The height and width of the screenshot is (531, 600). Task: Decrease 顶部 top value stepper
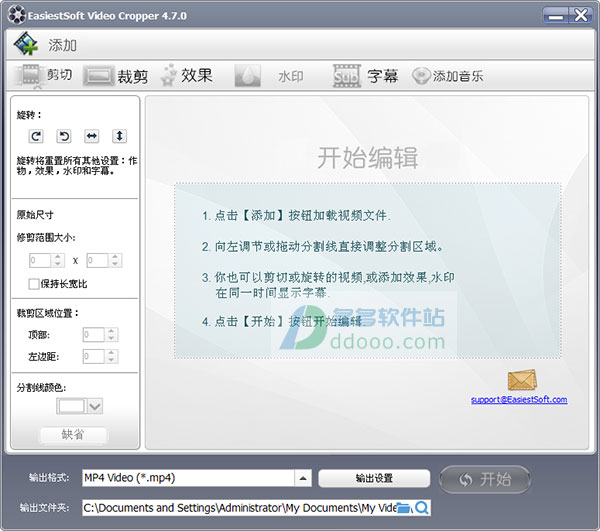111,338
